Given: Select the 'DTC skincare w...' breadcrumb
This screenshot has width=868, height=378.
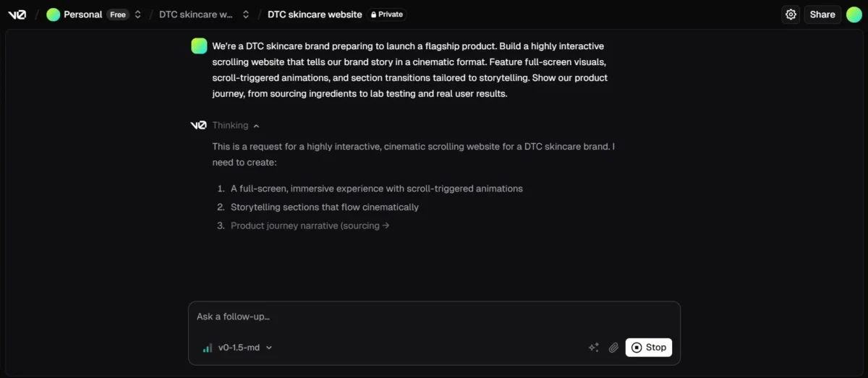Looking at the screenshot, I should click(x=196, y=14).
